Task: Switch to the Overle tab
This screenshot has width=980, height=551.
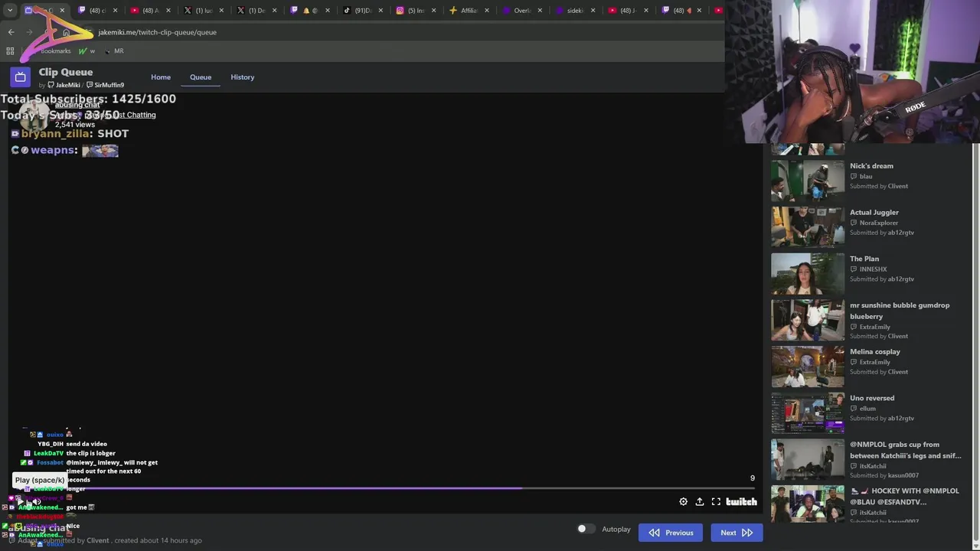Action: (521, 10)
